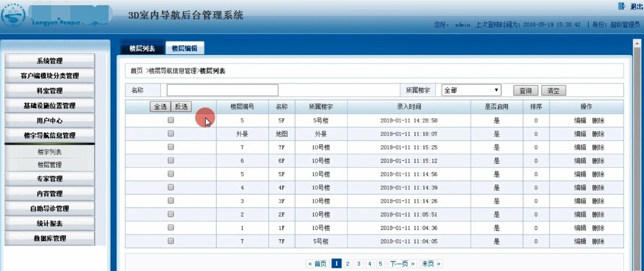The height and width of the screenshot is (271, 644).
Task: Tick checkbox for 5号楼 5F row
Action: [171, 120]
